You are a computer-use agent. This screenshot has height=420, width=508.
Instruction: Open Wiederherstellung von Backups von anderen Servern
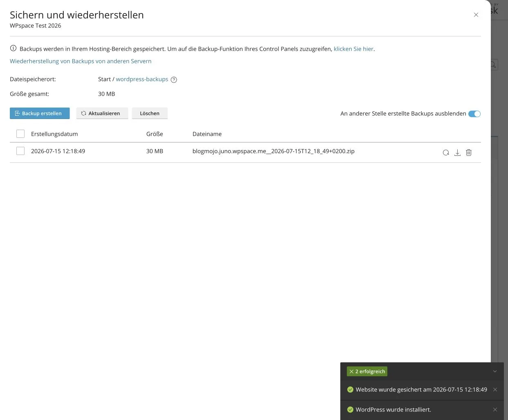click(81, 61)
